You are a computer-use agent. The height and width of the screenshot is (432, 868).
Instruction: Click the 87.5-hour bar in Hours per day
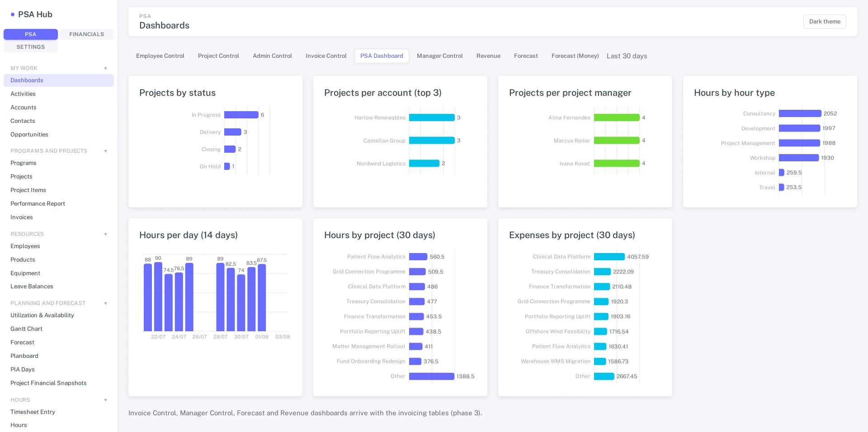pyautogui.click(x=262, y=298)
